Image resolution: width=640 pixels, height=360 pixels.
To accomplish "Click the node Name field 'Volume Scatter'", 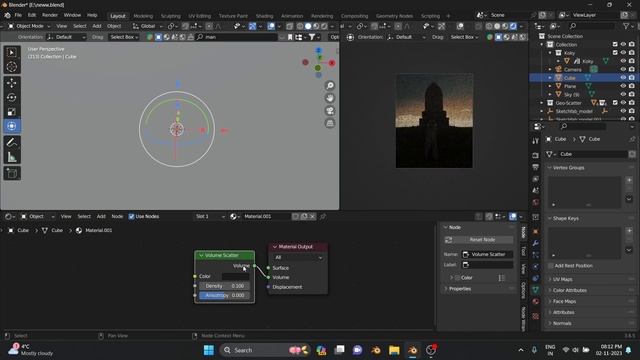I will point(487,254).
